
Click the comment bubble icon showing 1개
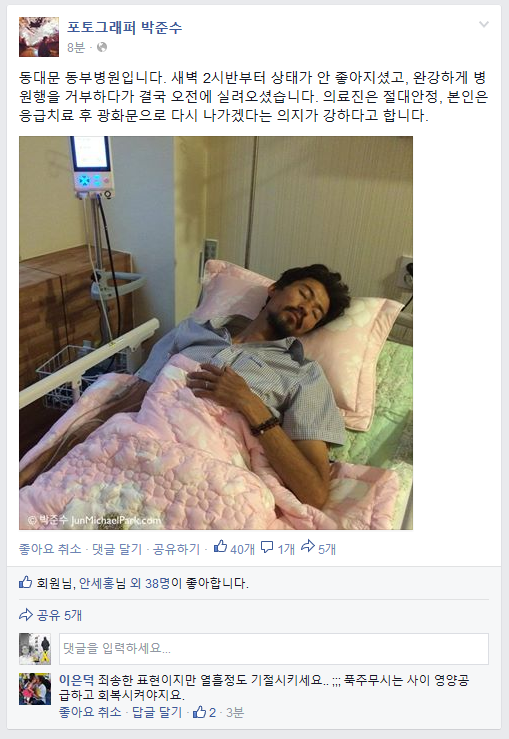pos(267,547)
